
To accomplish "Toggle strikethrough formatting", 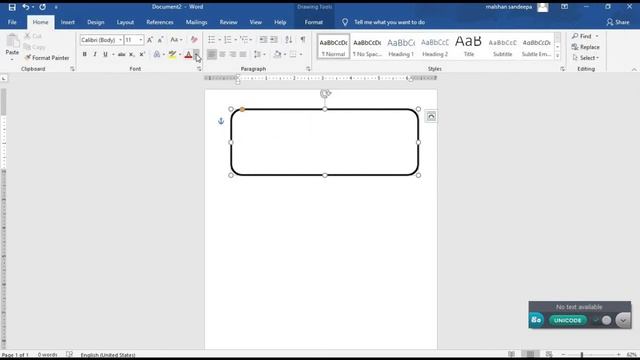I will pos(121,54).
